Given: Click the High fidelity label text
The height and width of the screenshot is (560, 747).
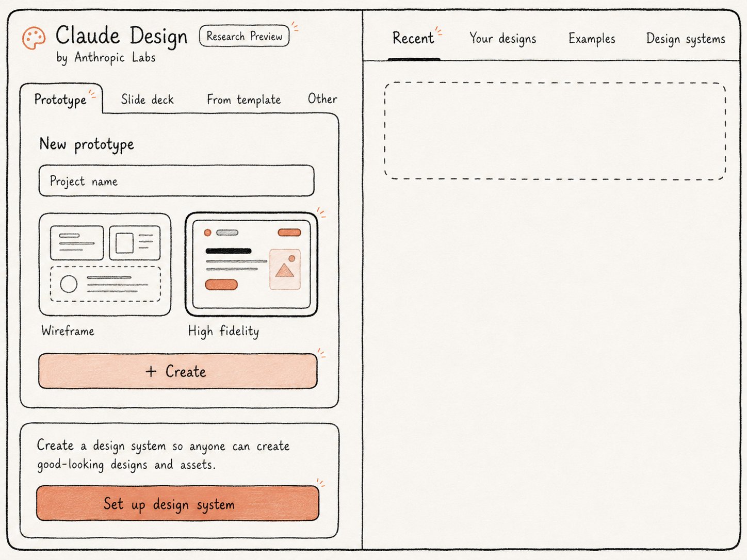Looking at the screenshot, I should [223, 331].
